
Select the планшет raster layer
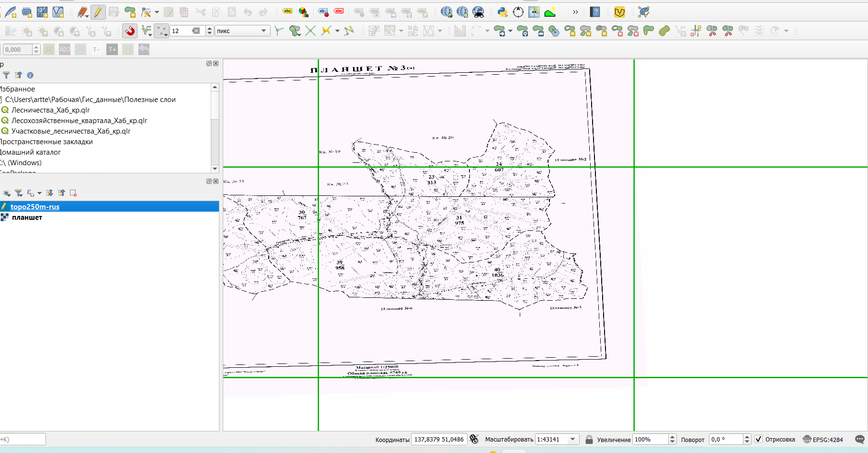(27, 217)
